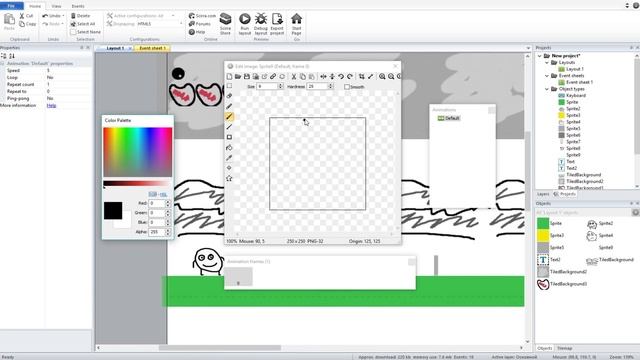This screenshot has height=360, width=640.
Task: Click the Copy button in ribbon
Action: [x=28, y=24]
